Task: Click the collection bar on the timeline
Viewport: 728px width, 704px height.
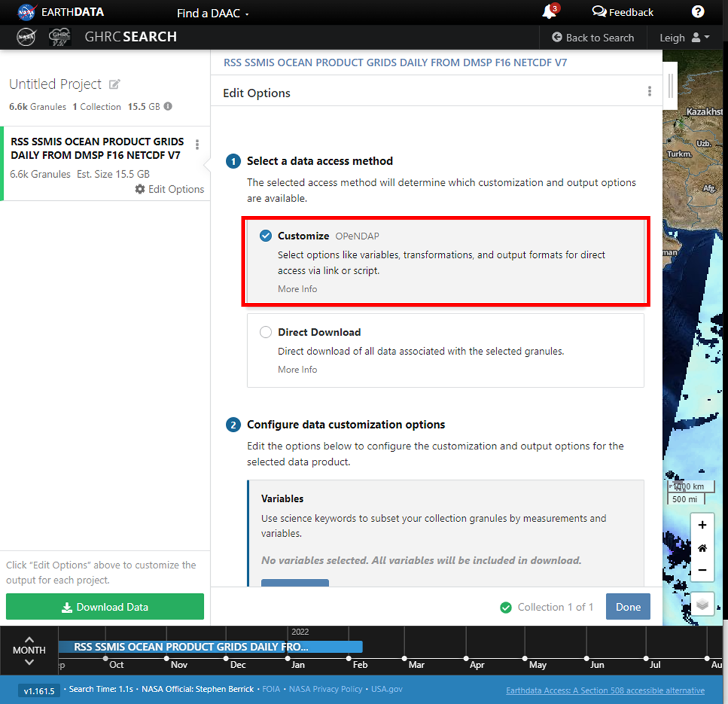Action: 210,646
